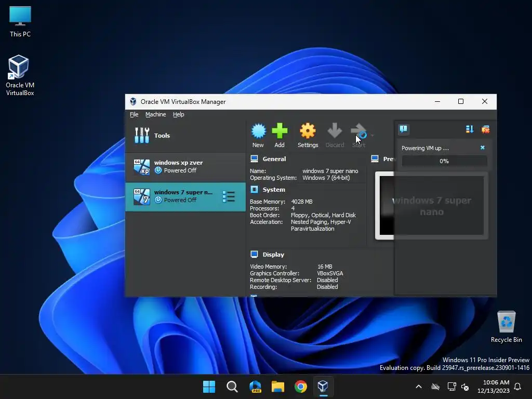Open the notifications bell
Screen dimensions: 532x399
(518, 387)
